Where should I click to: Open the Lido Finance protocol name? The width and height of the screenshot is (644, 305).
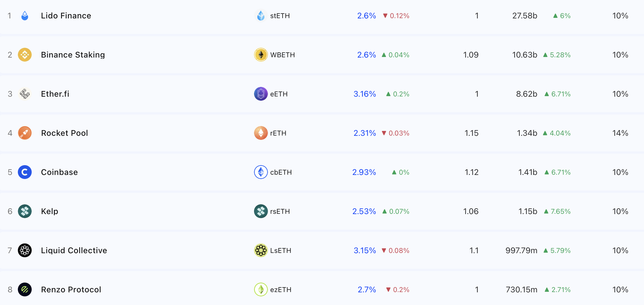(x=66, y=16)
